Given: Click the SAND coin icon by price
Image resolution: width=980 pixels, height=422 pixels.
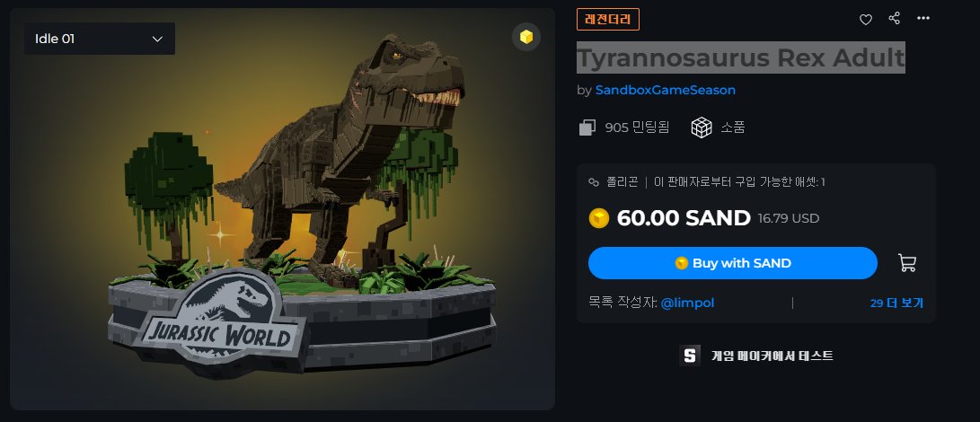Looking at the screenshot, I should tap(599, 218).
